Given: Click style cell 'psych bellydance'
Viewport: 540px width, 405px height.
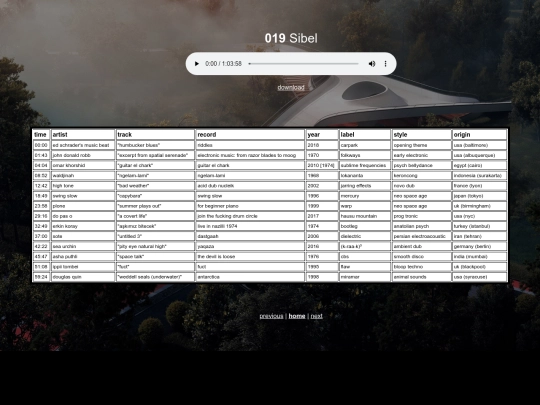Looking at the screenshot, I should (422, 165).
